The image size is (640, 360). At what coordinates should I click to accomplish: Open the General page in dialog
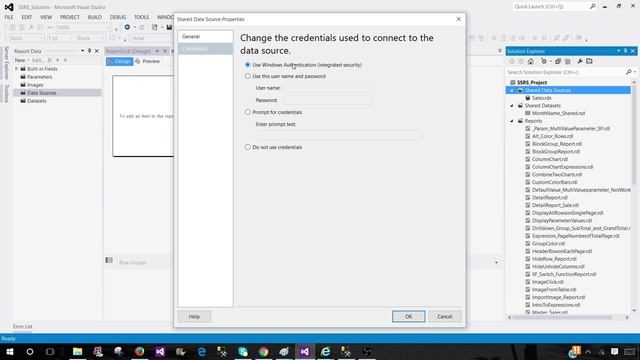pos(205,37)
